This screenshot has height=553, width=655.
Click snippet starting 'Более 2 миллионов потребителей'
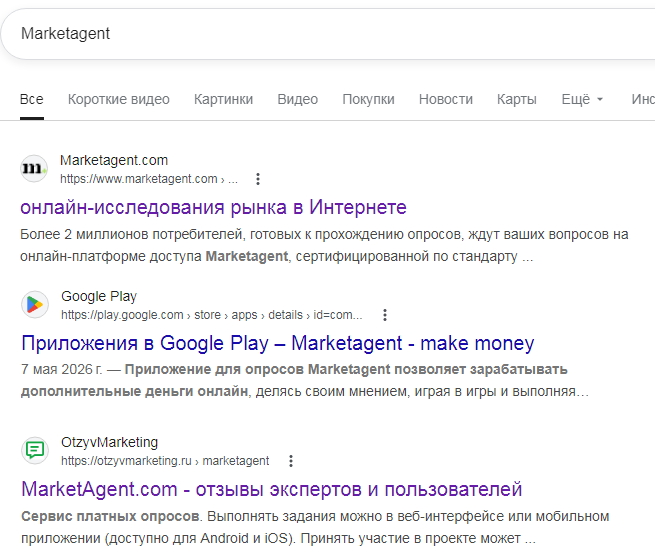point(324,245)
